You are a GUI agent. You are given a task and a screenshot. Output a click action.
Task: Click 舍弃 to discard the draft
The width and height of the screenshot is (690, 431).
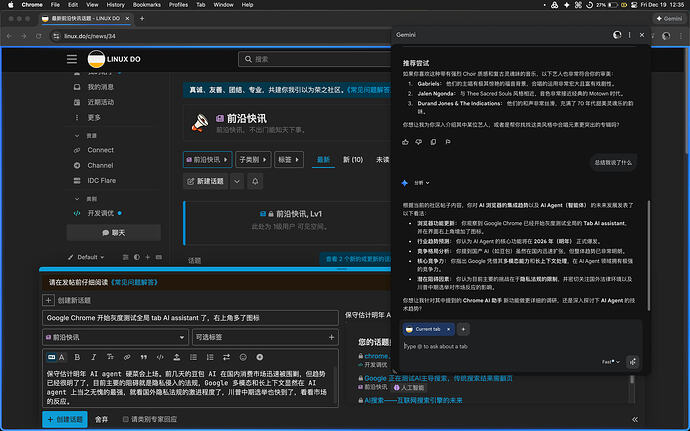coord(102,420)
